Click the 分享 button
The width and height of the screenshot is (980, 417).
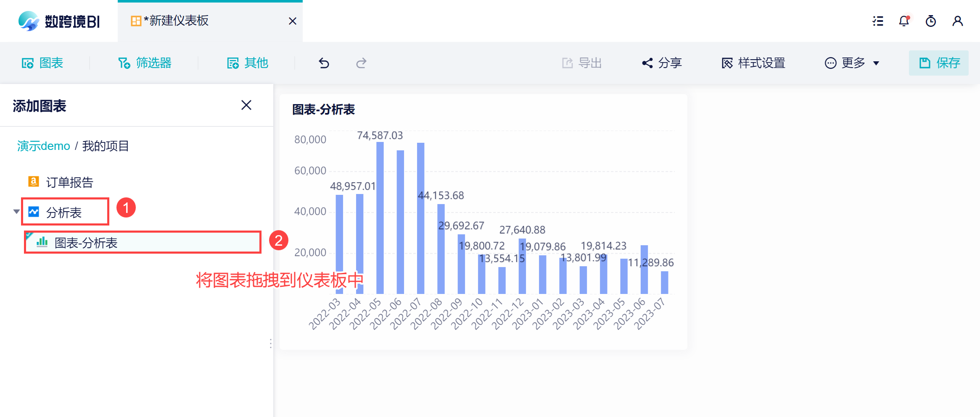662,63
